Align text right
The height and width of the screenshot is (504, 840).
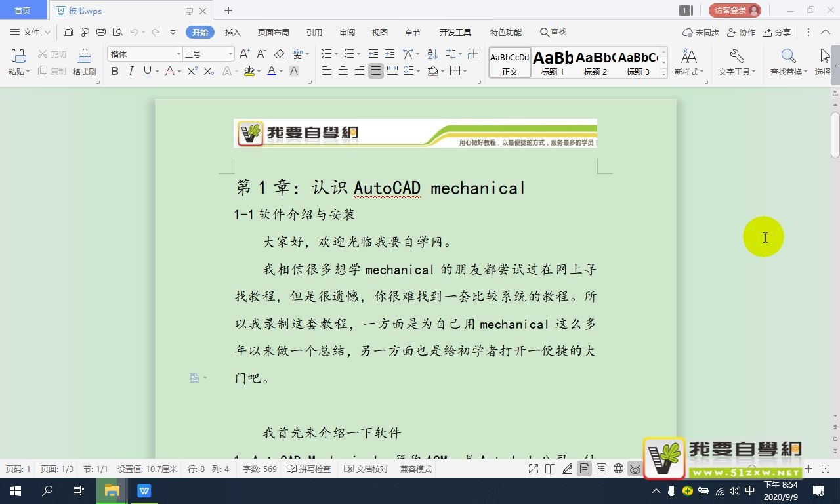(x=360, y=71)
